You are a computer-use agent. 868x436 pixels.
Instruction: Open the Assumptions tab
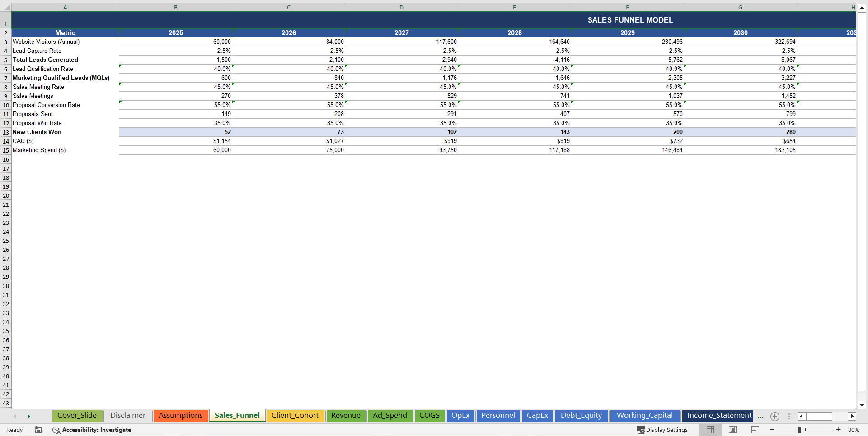coord(180,416)
